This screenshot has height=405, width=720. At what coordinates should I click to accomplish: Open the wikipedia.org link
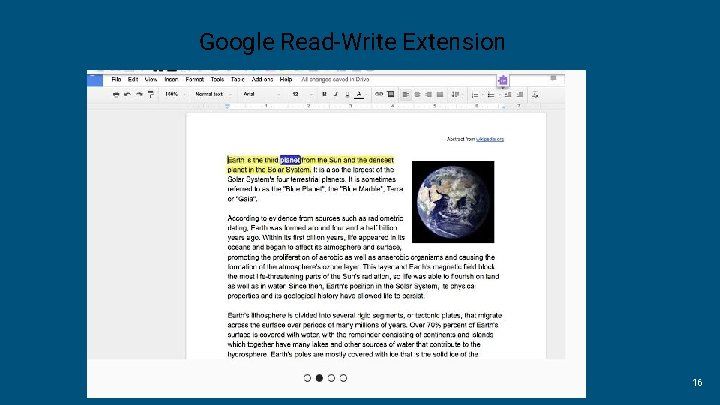pyautogui.click(x=490, y=139)
